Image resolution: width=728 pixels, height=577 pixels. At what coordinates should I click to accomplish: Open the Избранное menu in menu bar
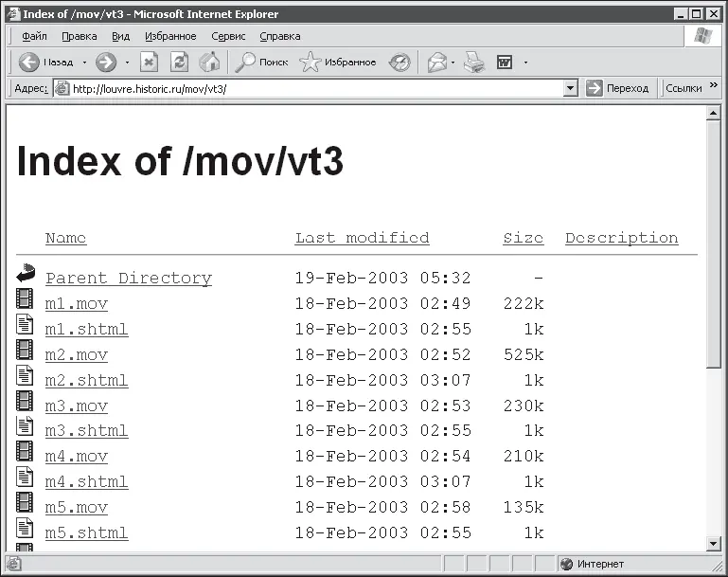[x=170, y=36]
